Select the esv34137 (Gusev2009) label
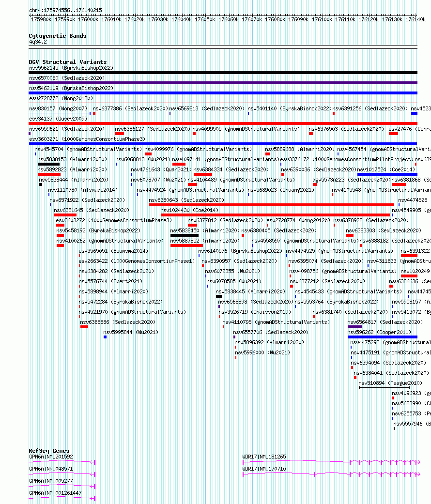 pos(58,119)
